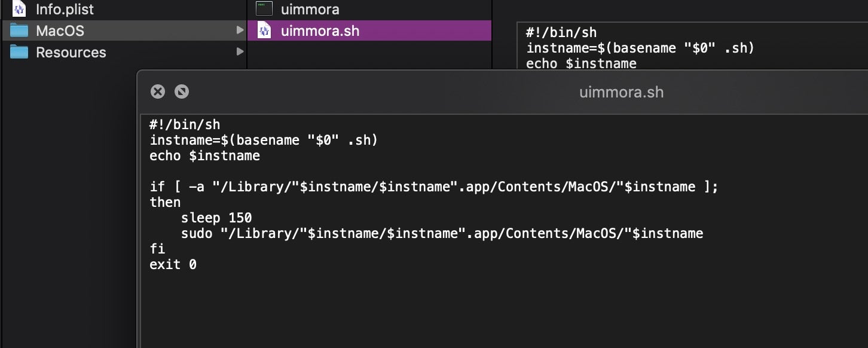Select the Resources folder name

pos(71,52)
